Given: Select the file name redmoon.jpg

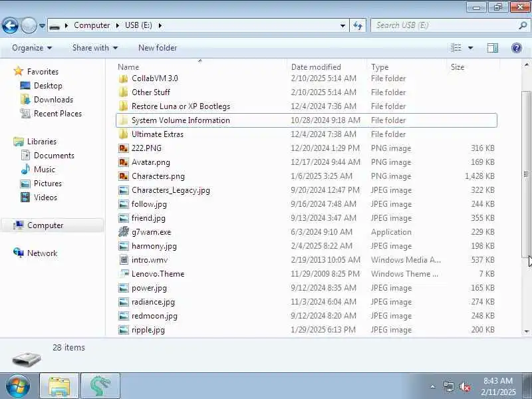Looking at the screenshot, I should point(154,316).
